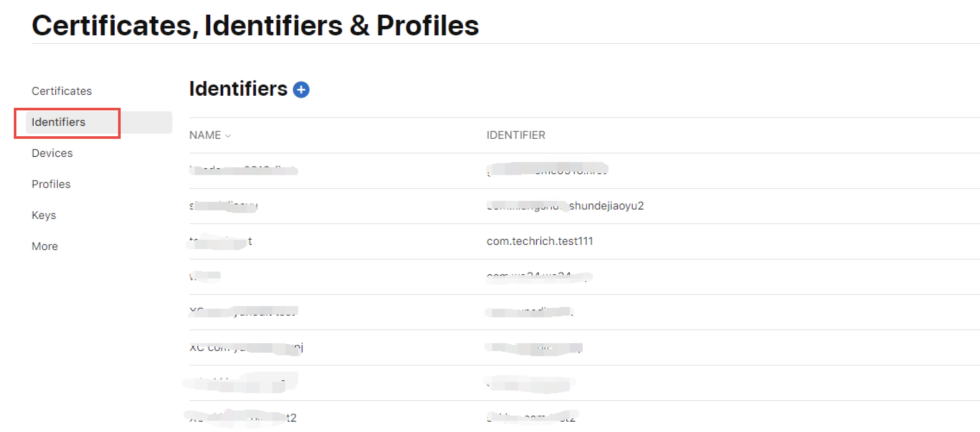Open the identifier ending in shundejiaoyu2
This screenshot has width=980, height=432.
(565, 206)
